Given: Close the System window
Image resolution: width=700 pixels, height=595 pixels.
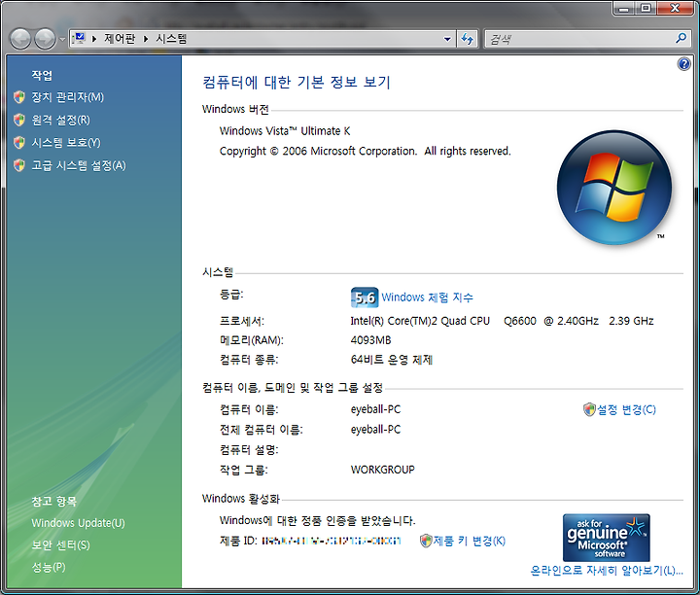Looking at the screenshot, I should pyautogui.click(x=675, y=8).
